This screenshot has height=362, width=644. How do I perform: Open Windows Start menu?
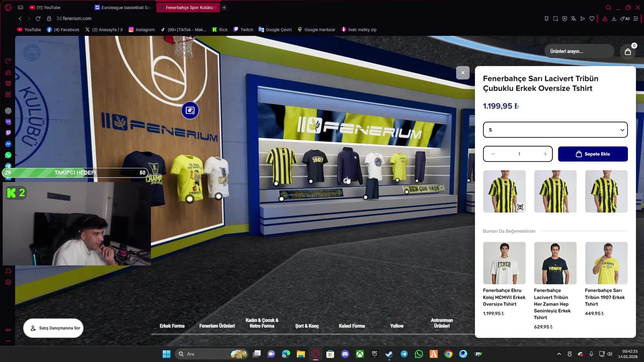(x=167, y=354)
